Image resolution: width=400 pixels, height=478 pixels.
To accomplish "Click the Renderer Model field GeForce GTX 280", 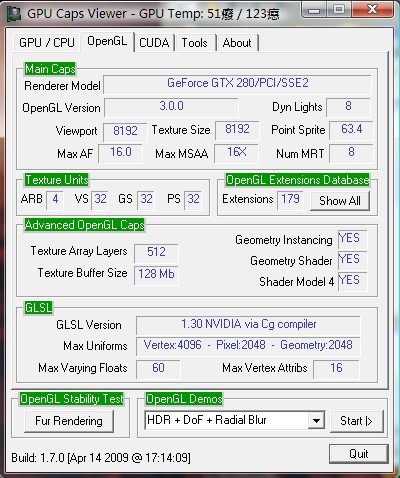I will [x=237, y=84].
